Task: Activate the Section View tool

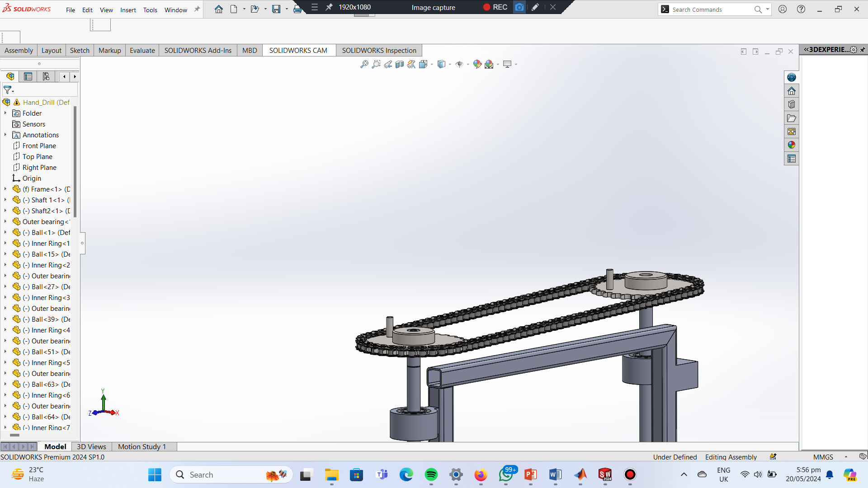Action: pyautogui.click(x=400, y=64)
